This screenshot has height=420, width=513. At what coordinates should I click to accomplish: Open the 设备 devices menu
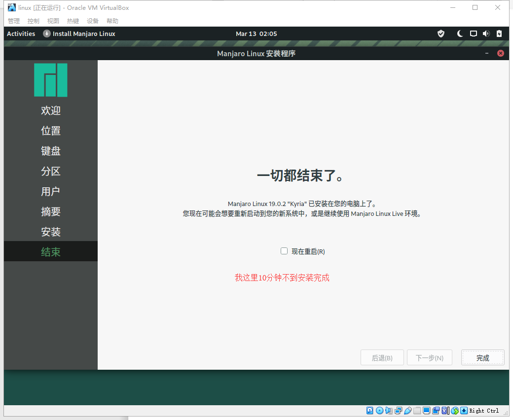point(93,21)
